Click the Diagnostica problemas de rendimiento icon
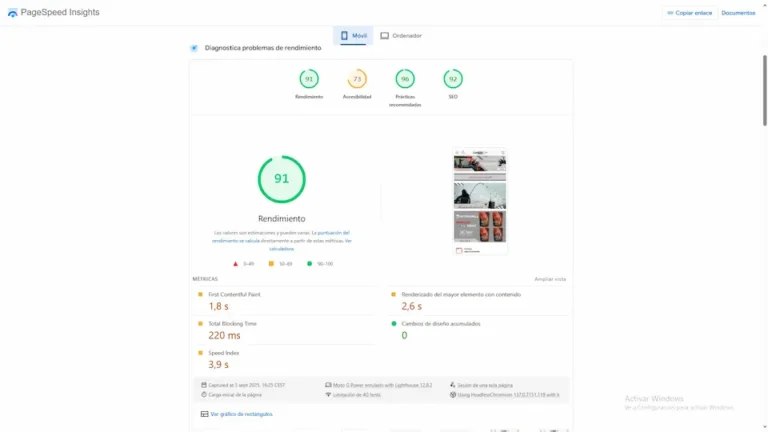The image size is (768, 432). (x=194, y=48)
